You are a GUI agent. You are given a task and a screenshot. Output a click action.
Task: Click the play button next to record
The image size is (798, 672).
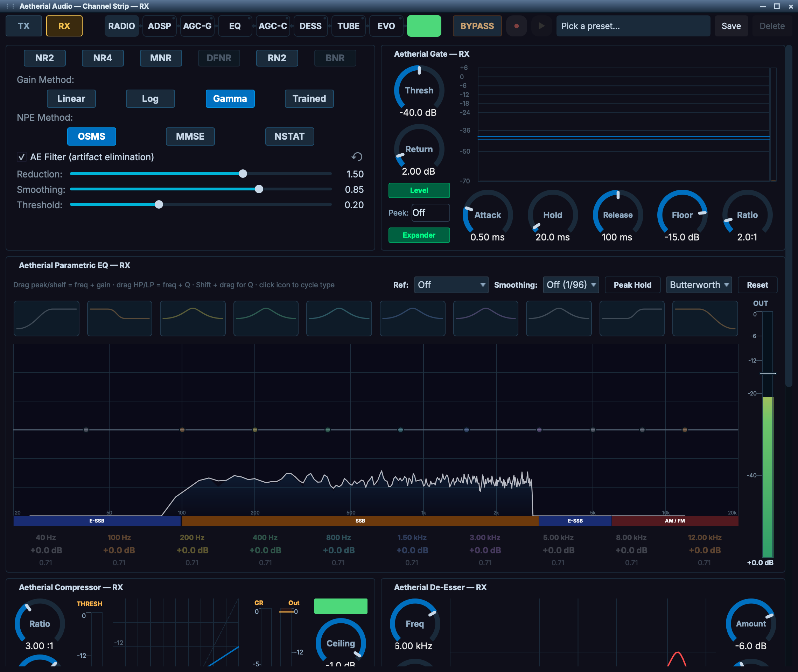(x=541, y=26)
